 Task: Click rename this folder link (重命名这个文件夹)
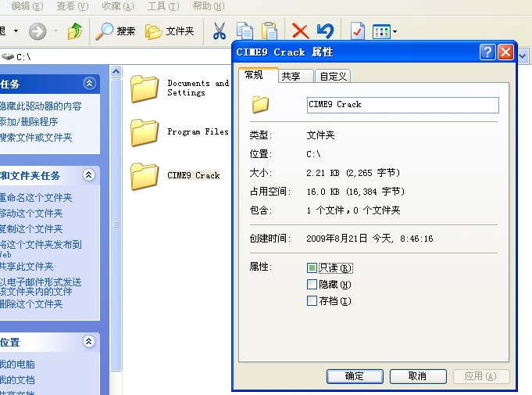36,198
